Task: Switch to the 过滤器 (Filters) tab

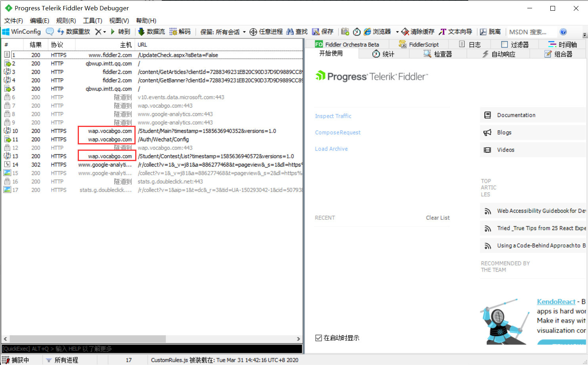Action: pyautogui.click(x=515, y=44)
